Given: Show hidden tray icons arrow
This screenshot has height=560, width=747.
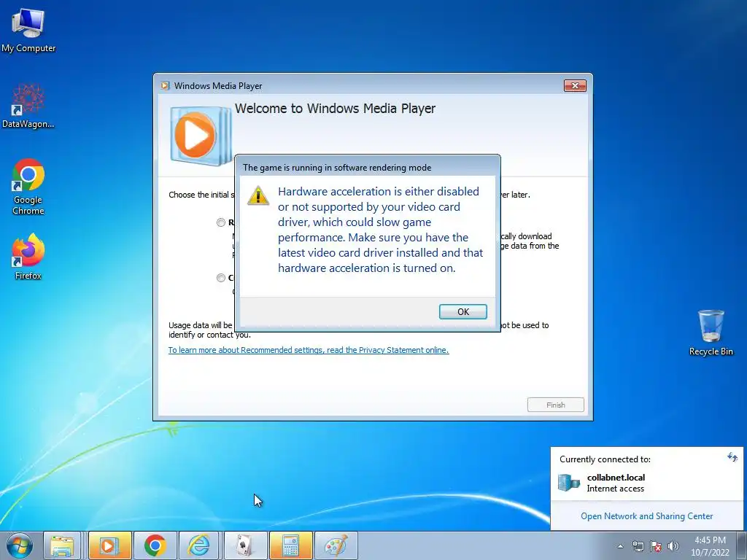Looking at the screenshot, I should [620, 546].
